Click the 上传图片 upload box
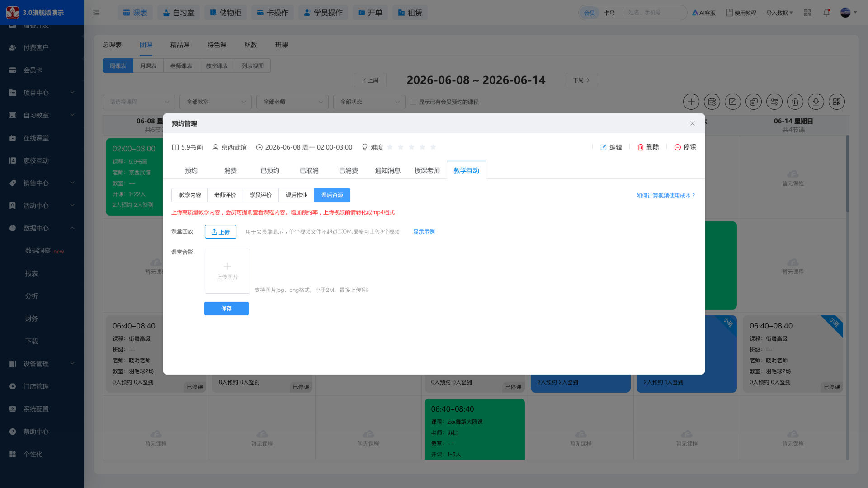The image size is (868, 488). [227, 271]
